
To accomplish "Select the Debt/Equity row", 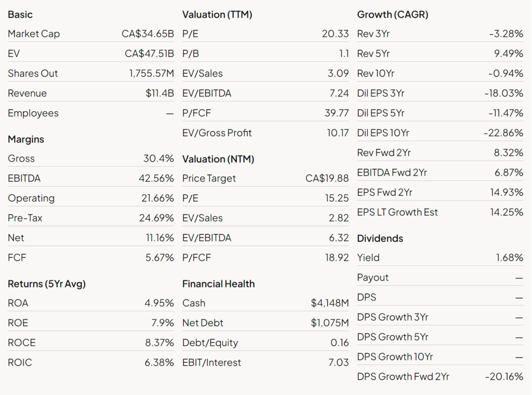I will (265, 343).
